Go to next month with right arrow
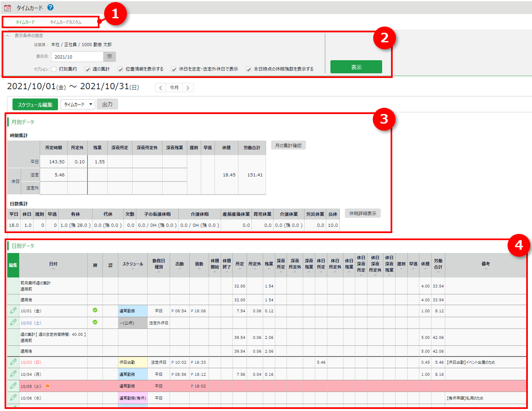This screenshot has width=532, height=411. point(188,88)
